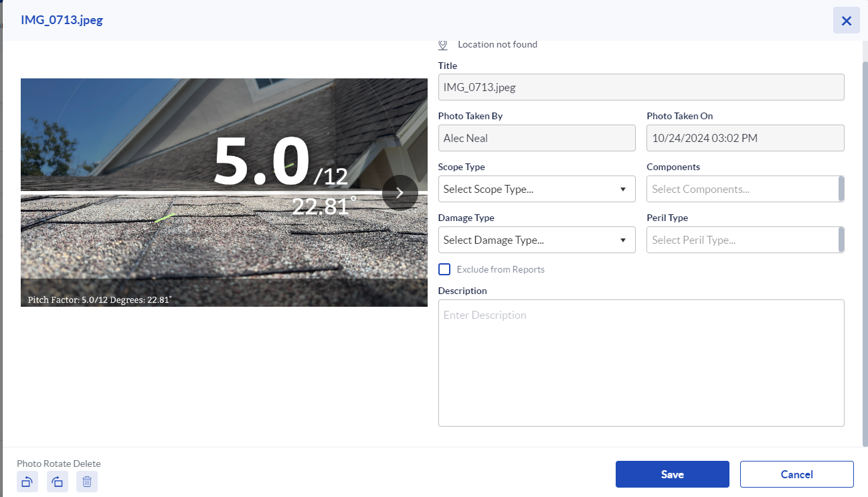Click into the Description text area
Viewport: 868px width, 497px height.
click(641, 363)
